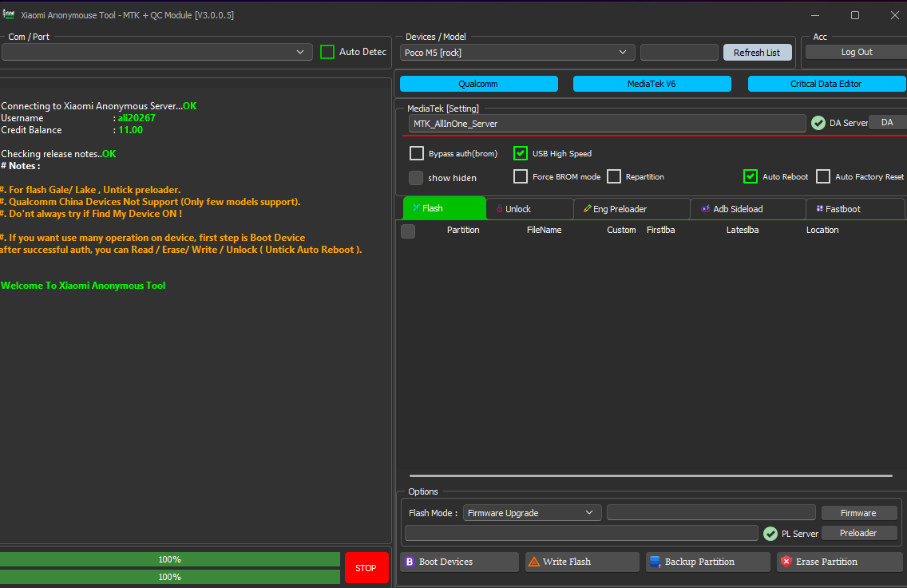907x588 pixels.
Task: Click the Log Out button
Action: [x=856, y=52]
